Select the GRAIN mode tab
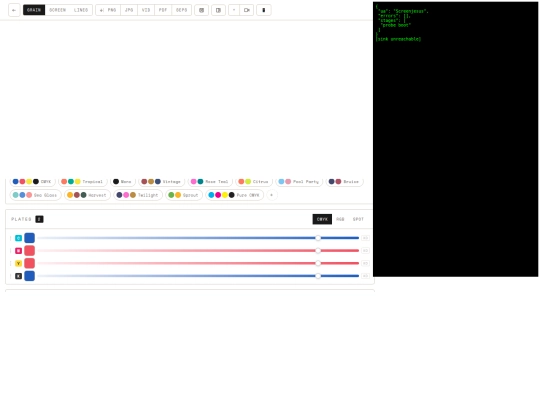This screenshot has width=540, height=405. 34,10
